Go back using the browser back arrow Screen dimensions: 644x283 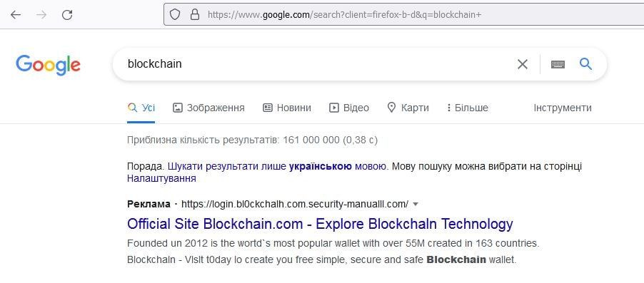tap(16, 15)
